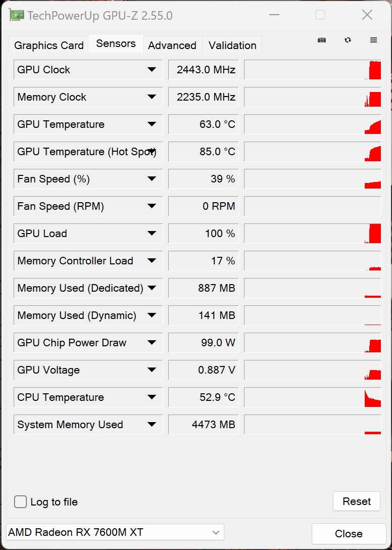The height and width of the screenshot is (550, 392).
Task: Open the hamburger menu icon
Action: pos(374,40)
